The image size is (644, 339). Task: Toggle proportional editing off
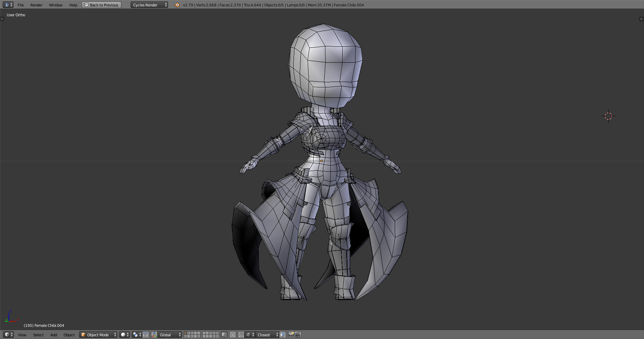pos(232,335)
